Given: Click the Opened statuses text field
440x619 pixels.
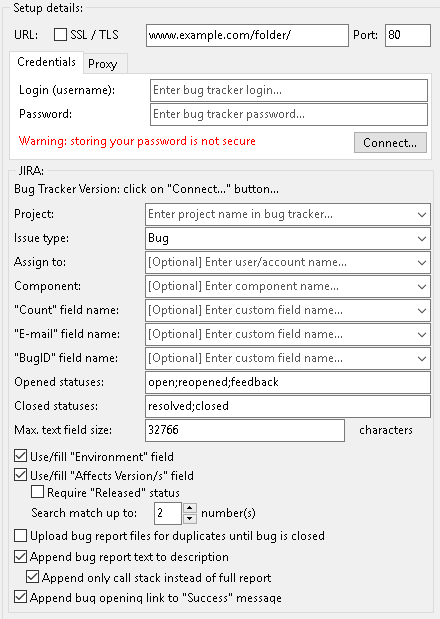Looking at the screenshot, I should [x=288, y=382].
